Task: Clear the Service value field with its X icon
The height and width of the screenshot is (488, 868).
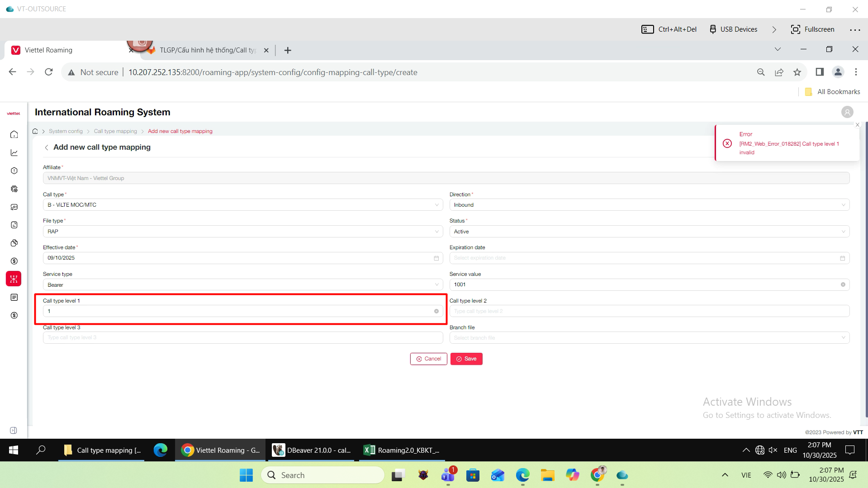Action: pos(843,284)
